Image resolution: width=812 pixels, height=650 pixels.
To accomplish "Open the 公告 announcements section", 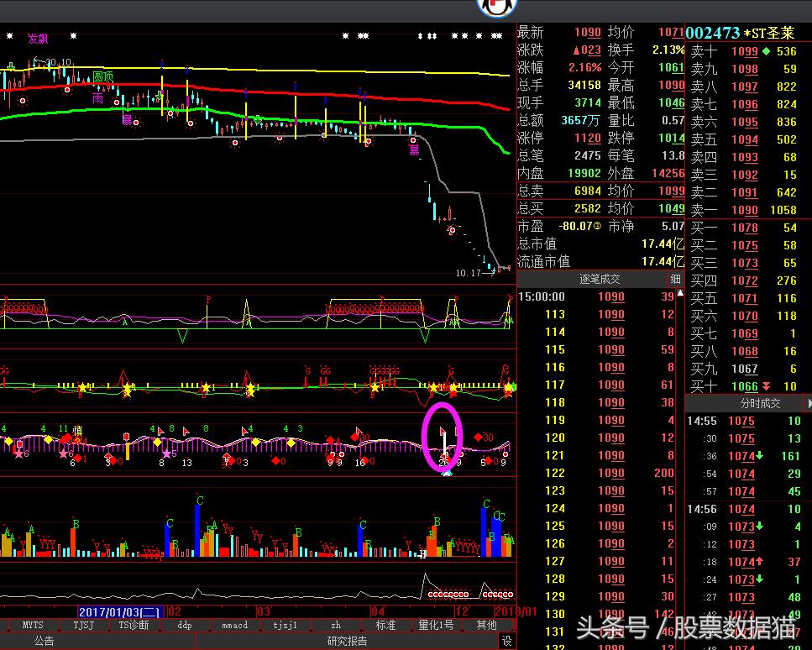I will pos(44,641).
